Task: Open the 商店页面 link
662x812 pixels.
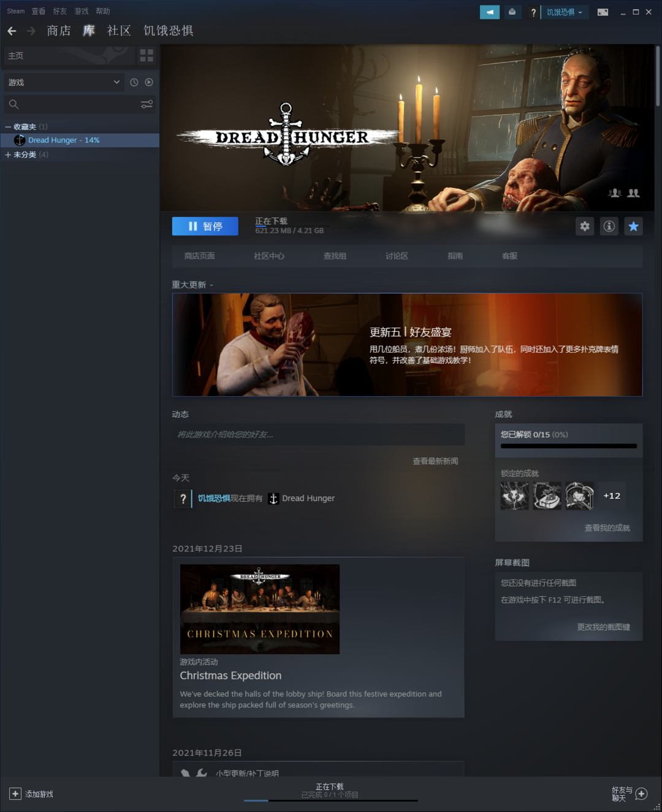Action: click(x=200, y=256)
